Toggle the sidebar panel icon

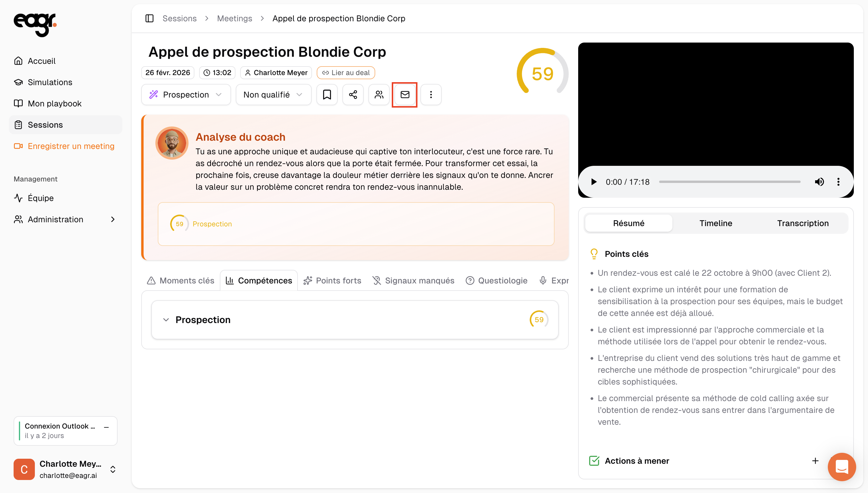pos(149,18)
